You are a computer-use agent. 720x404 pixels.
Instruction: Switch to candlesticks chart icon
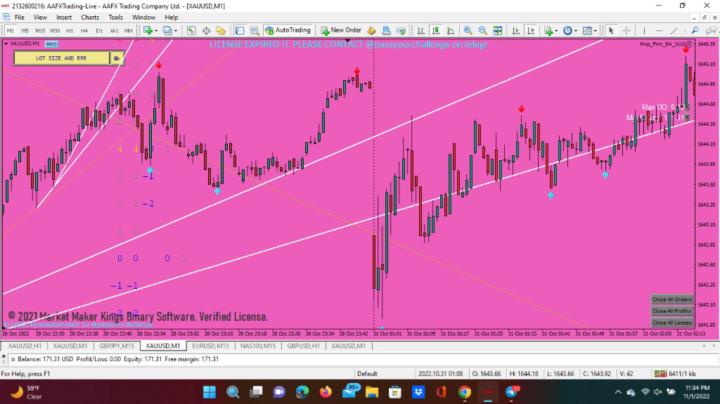[436, 31]
